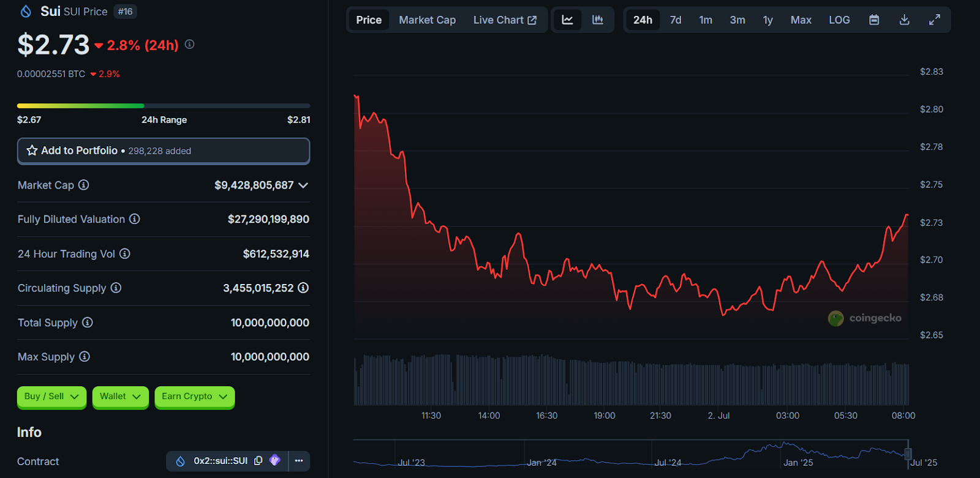Click the $2.73 headline price

click(x=54, y=45)
